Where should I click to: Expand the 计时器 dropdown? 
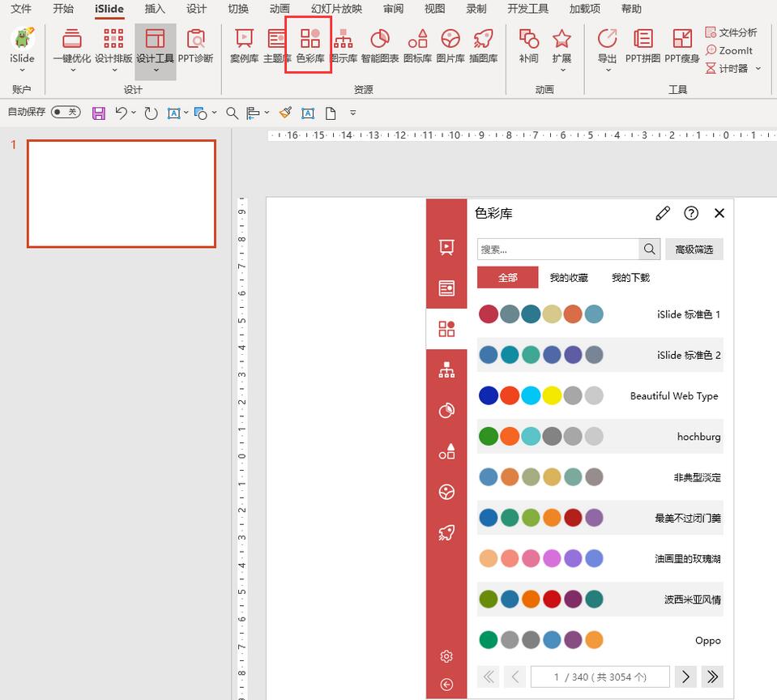tap(758, 68)
